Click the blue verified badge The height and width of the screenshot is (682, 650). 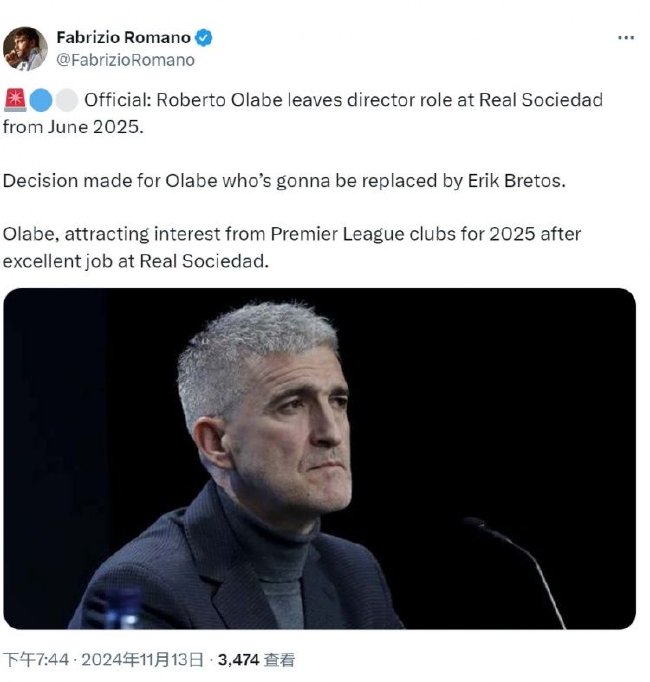pyautogui.click(x=203, y=38)
